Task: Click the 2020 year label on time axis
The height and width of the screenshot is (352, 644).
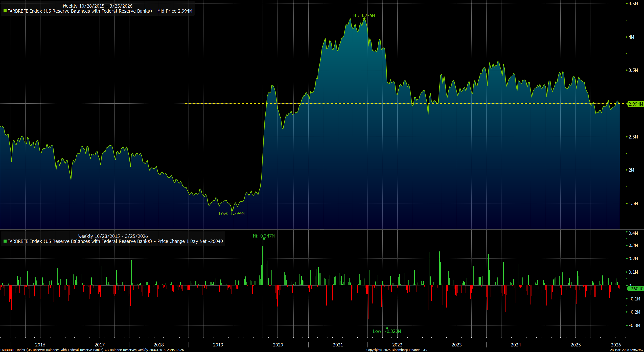Action: click(278, 345)
